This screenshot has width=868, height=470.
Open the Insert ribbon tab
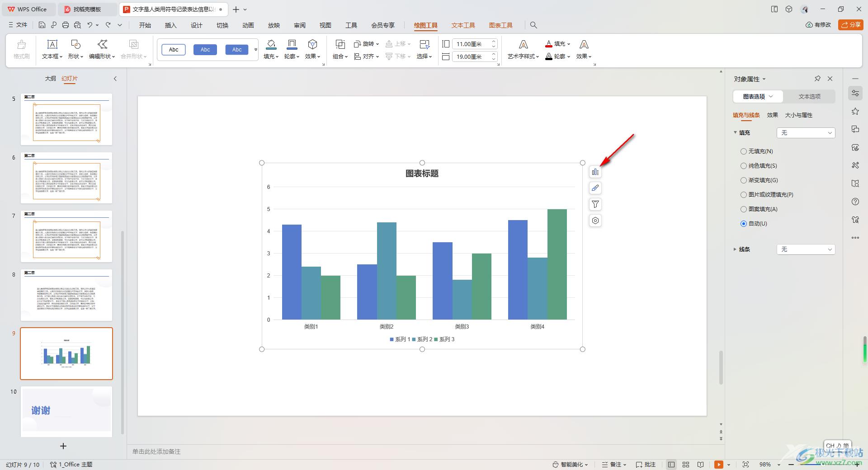[170, 25]
